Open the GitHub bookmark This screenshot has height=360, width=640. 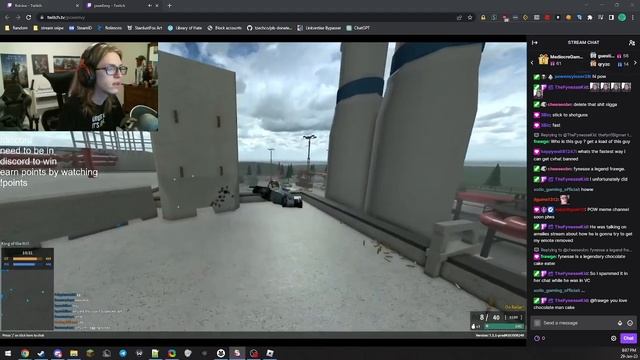[269, 28]
